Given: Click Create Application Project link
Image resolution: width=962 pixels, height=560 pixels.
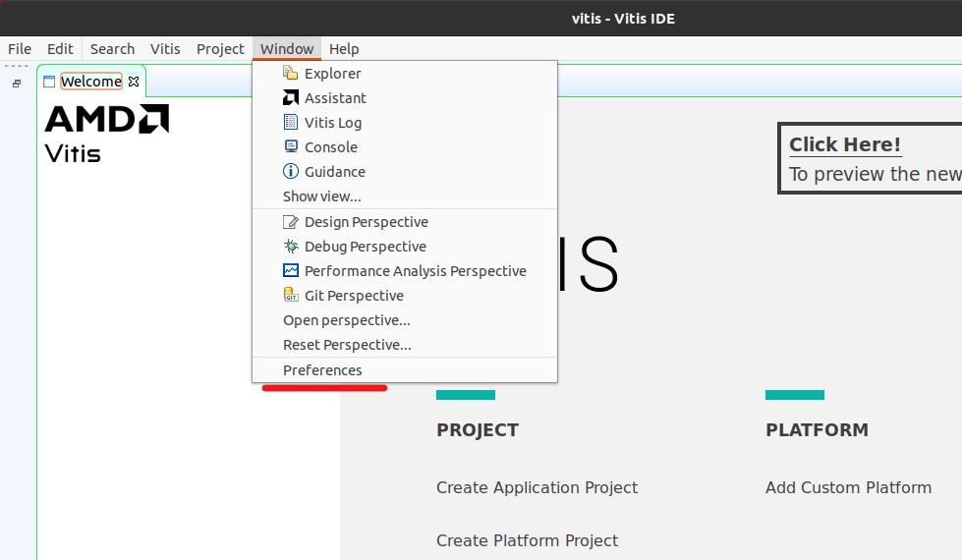Looking at the screenshot, I should (537, 487).
